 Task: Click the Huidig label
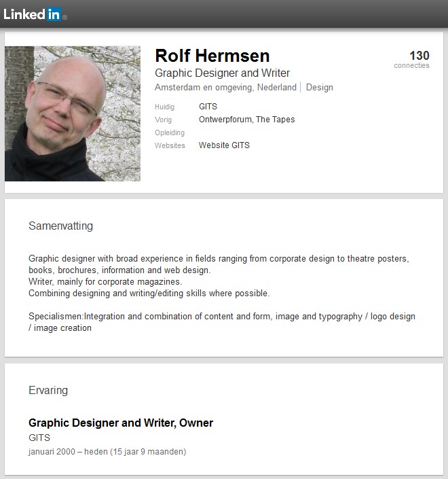[165, 107]
